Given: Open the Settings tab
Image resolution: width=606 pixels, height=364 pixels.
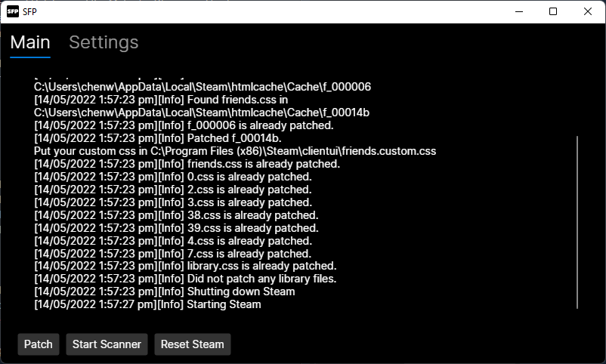Looking at the screenshot, I should [104, 42].
